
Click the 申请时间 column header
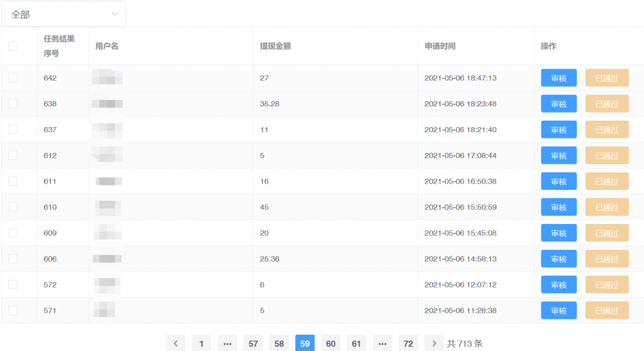pyautogui.click(x=440, y=46)
